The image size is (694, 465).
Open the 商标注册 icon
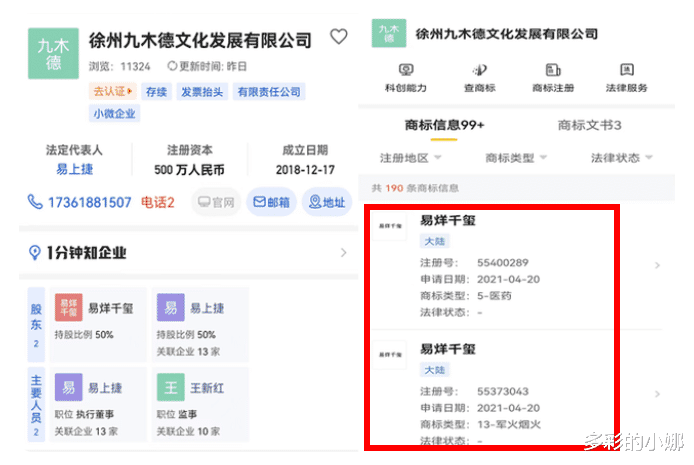tap(553, 70)
